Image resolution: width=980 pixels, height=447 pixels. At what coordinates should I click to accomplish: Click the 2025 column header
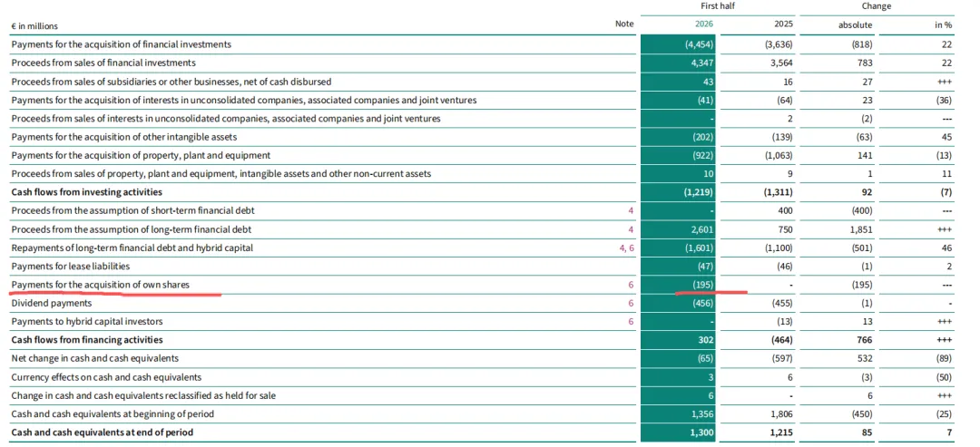click(x=784, y=24)
